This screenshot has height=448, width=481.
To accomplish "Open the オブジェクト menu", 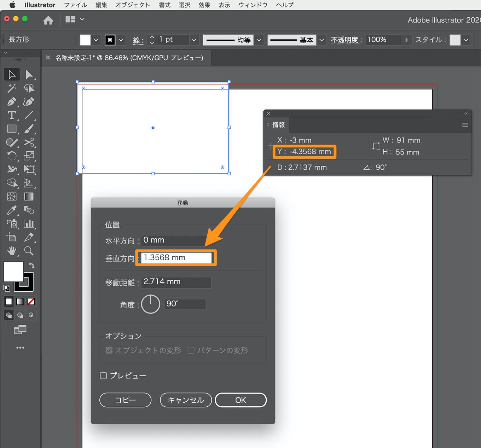I will click(133, 5).
